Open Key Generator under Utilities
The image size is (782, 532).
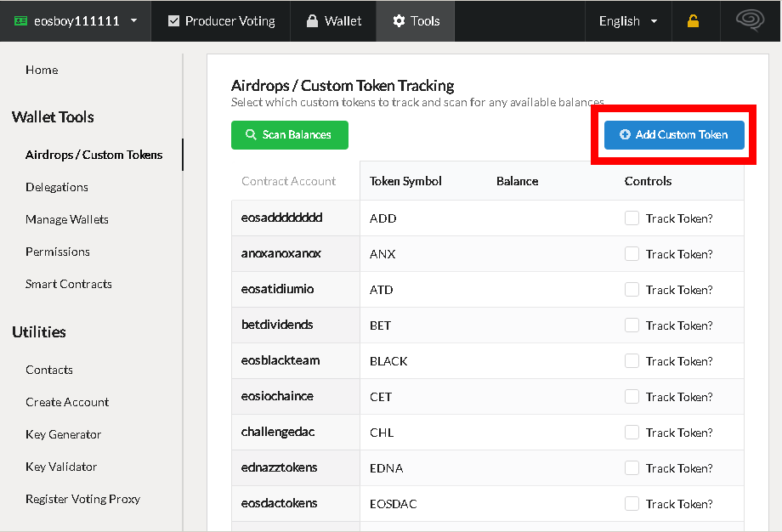coord(64,434)
